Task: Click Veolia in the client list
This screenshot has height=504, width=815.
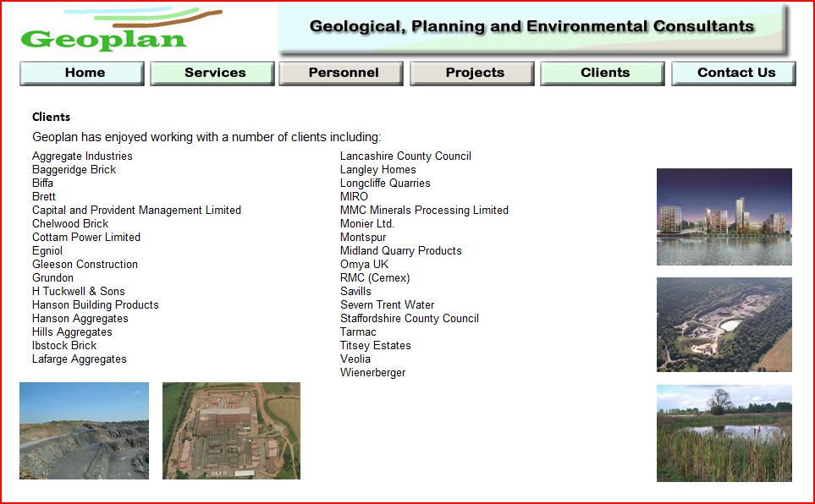Action: pyautogui.click(x=355, y=359)
